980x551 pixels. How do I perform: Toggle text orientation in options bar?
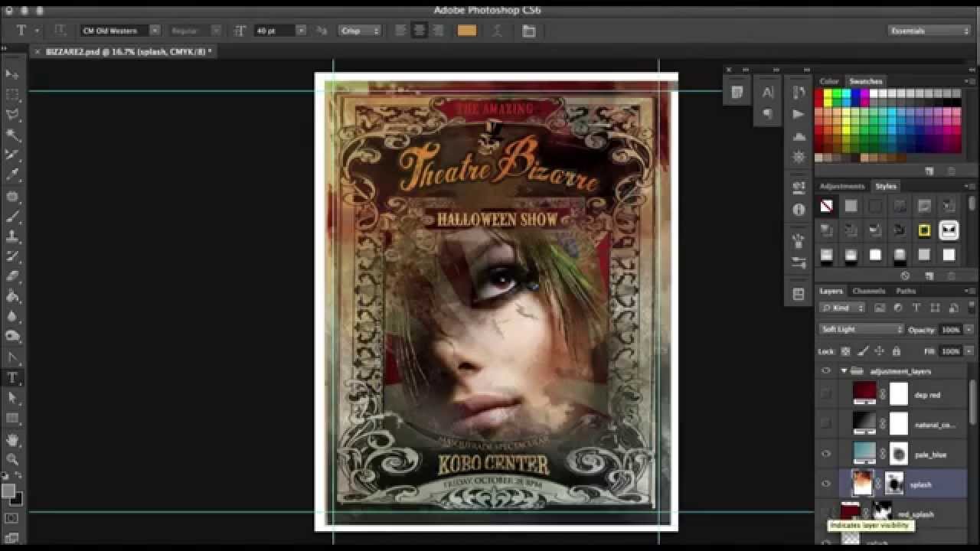pos(60,31)
